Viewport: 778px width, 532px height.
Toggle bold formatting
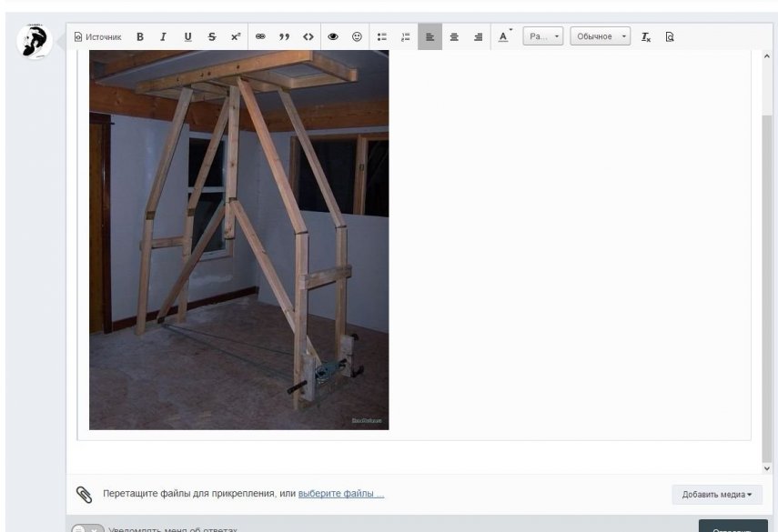140,37
